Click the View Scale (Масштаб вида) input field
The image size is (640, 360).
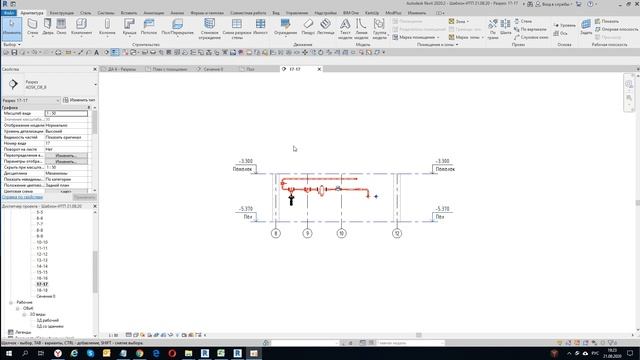pyautogui.click(x=66, y=113)
